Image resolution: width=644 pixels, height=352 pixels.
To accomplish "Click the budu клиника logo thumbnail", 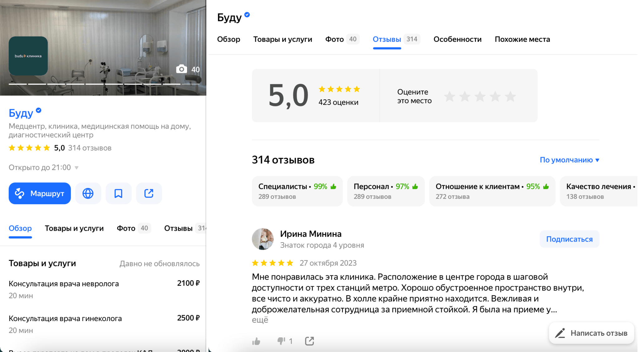I will click(x=28, y=56).
